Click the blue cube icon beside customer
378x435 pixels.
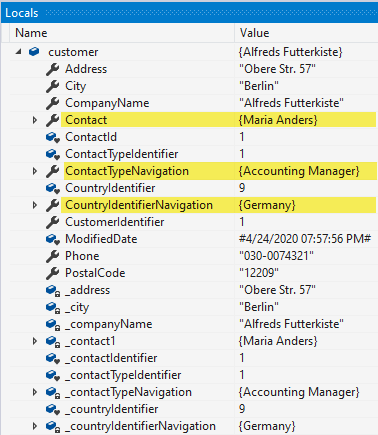coord(34,52)
